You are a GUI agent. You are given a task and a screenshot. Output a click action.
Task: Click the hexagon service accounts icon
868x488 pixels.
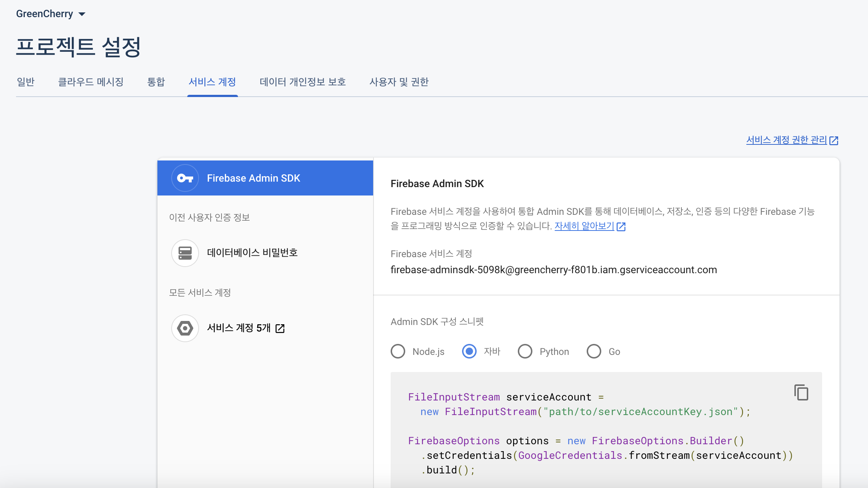[x=185, y=328]
